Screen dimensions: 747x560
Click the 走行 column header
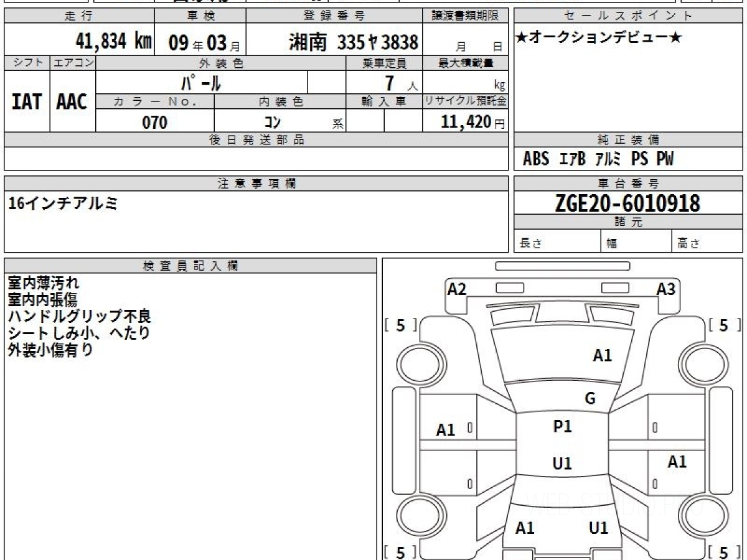click(x=79, y=16)
